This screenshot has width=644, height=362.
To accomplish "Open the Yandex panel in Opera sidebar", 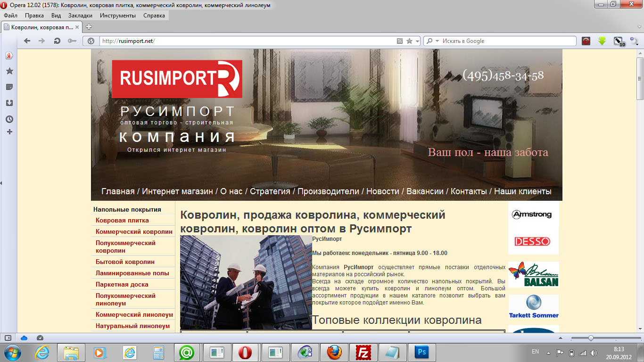I will coord(9,56).
